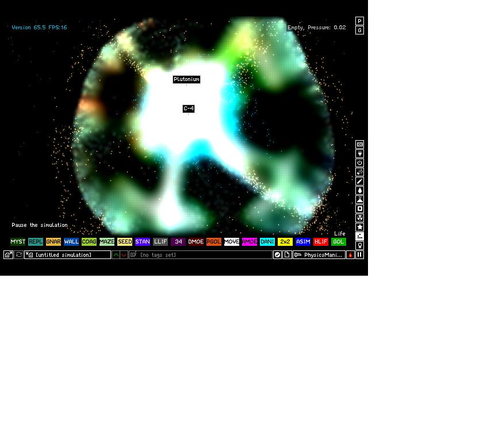The image size is (483, 448).
Task: Select the 34 life element
Action: (178, 242)
